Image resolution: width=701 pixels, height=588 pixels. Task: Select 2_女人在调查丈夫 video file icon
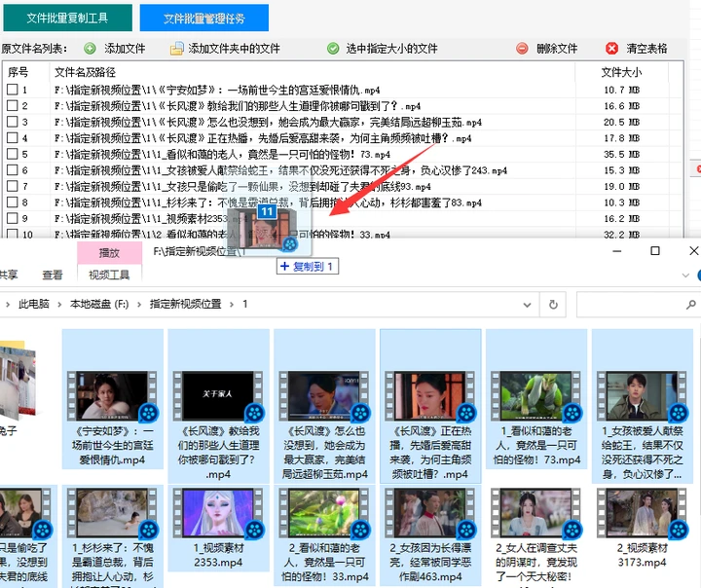click(x=536, y=512)
